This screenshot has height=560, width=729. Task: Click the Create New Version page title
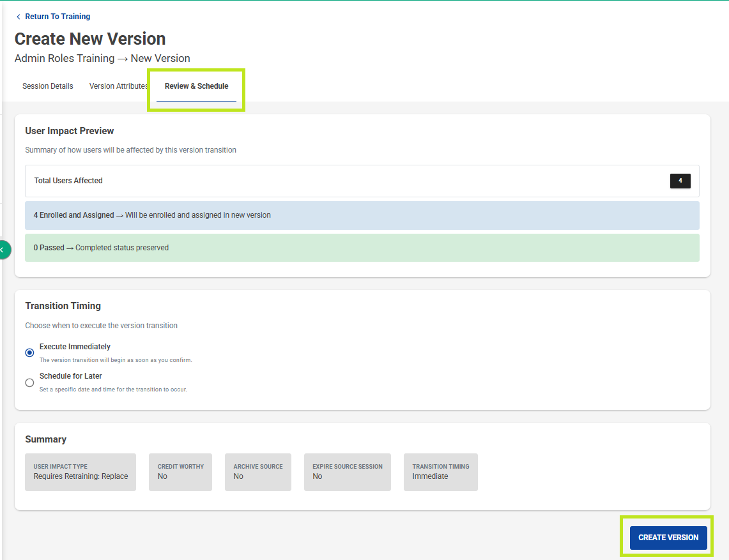(x=90, y=39)
